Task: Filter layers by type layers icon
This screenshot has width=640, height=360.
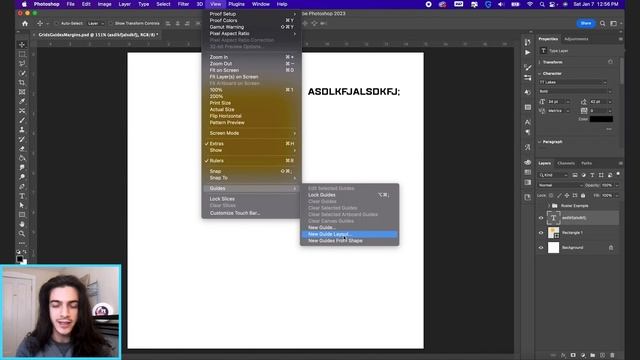Action: point(592,175)
